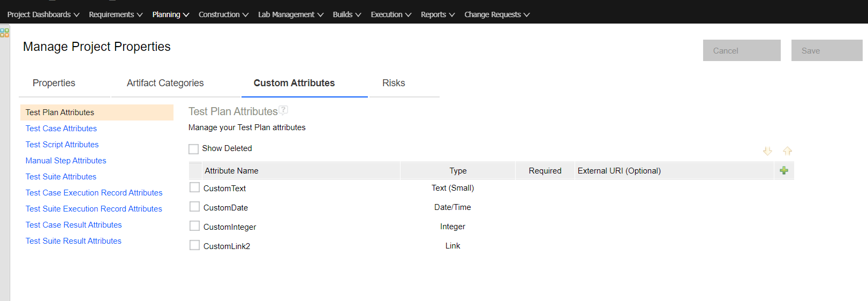Check the CustomDate attribute checkbox

[195, 207]
